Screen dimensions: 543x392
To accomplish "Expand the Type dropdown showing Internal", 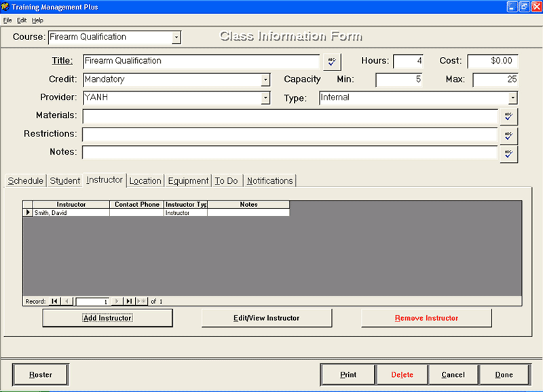I will pos(514,98).
